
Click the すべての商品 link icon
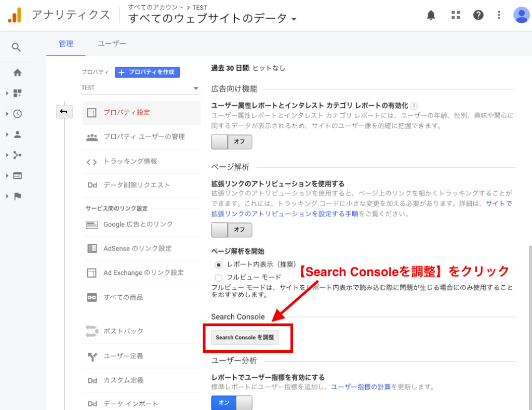[x=91, y=297]
